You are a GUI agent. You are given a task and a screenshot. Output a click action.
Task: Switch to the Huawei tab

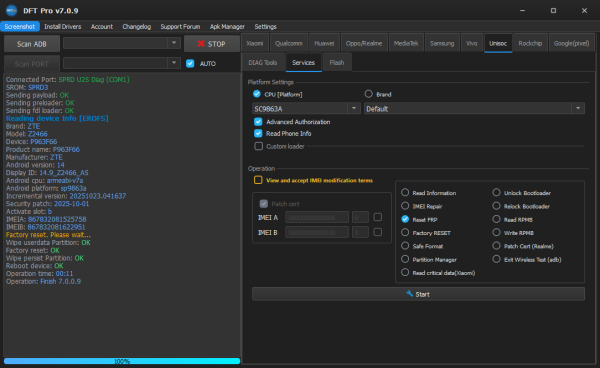point(324,43)
